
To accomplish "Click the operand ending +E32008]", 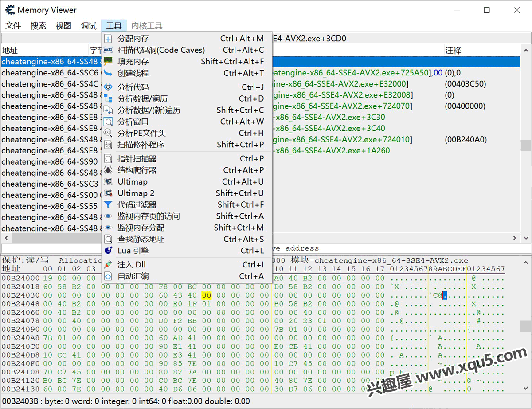I will tap(343, 95).
